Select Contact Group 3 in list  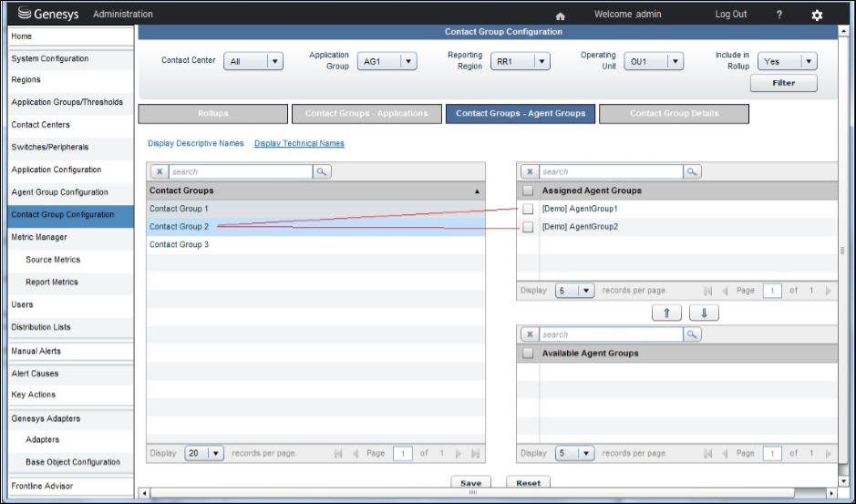click(180, 244)
